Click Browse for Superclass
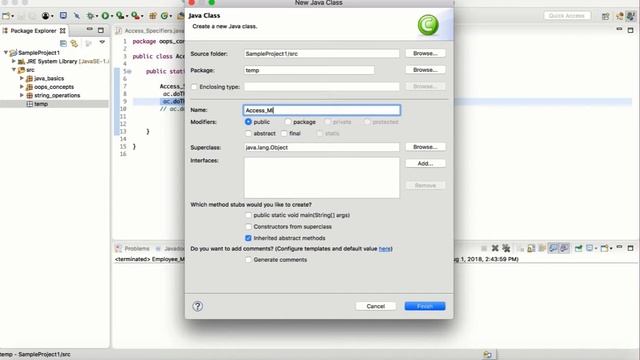Screen dimensions: 640x360 [x=425, y=147]
